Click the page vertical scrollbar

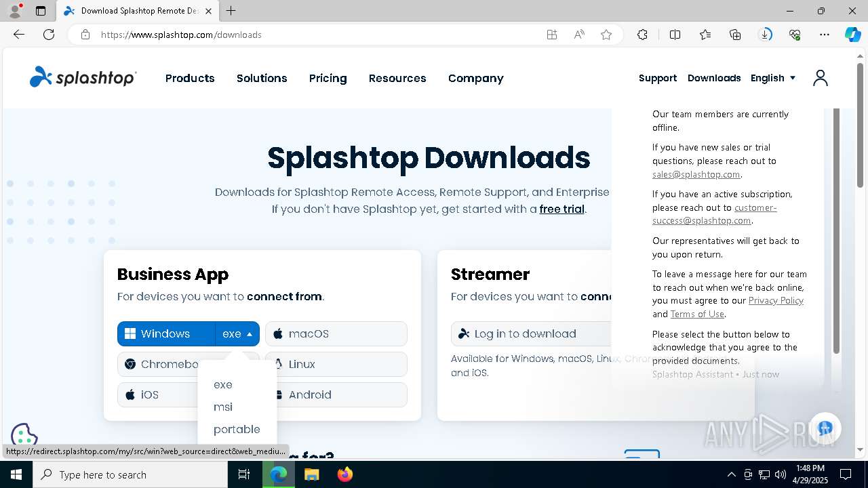[x=861, y=125]
